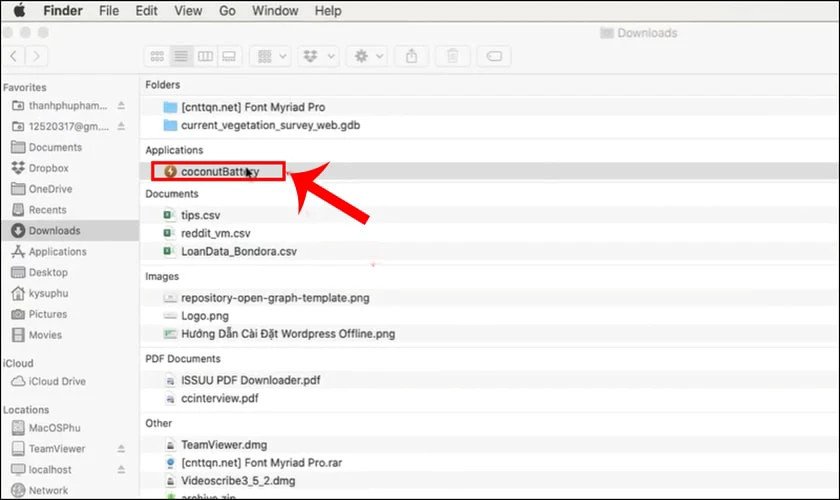Select the ISSUU PDF Downloader.pdf file
Image resolution: width=840 pixels, height=500 pixels.
[250, 379]
